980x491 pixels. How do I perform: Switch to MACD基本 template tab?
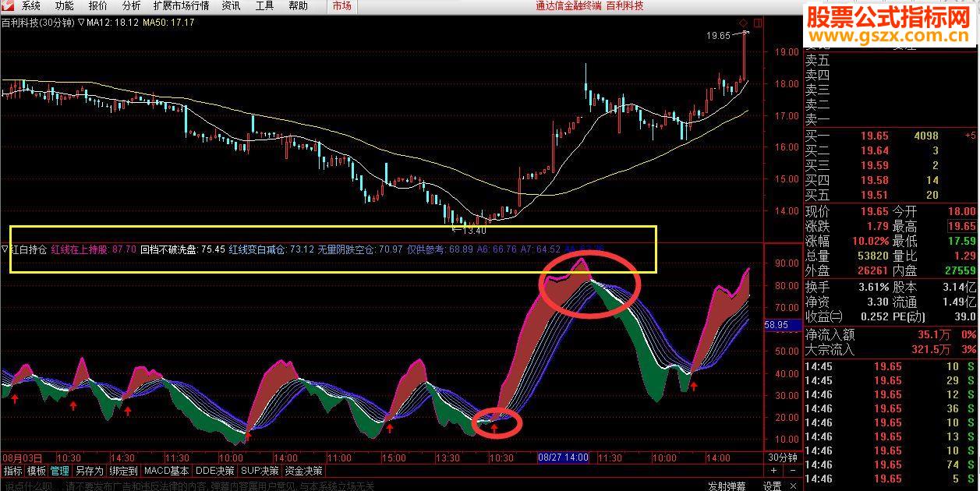coord(167,471)
